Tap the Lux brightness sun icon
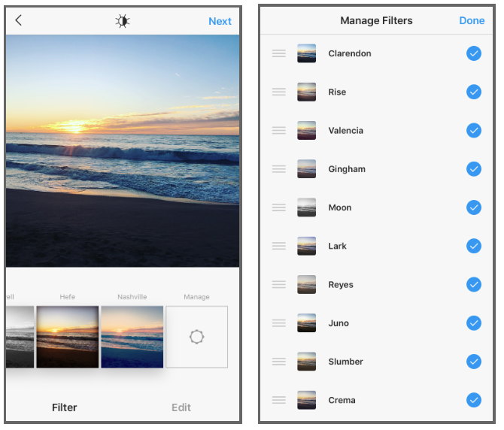The image size is (504, 430). click(x=123, y=21)
